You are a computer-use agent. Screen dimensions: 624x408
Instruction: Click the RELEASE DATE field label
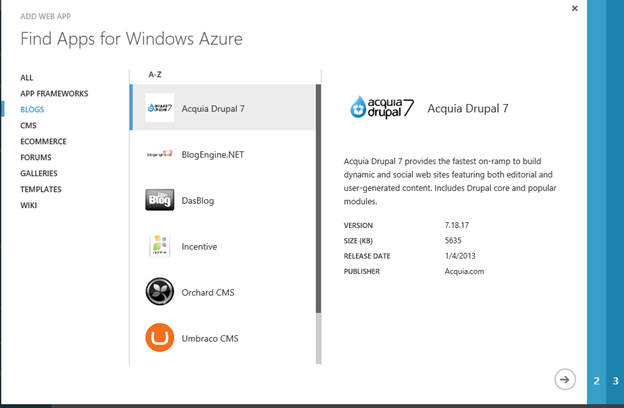coord(367,256)
